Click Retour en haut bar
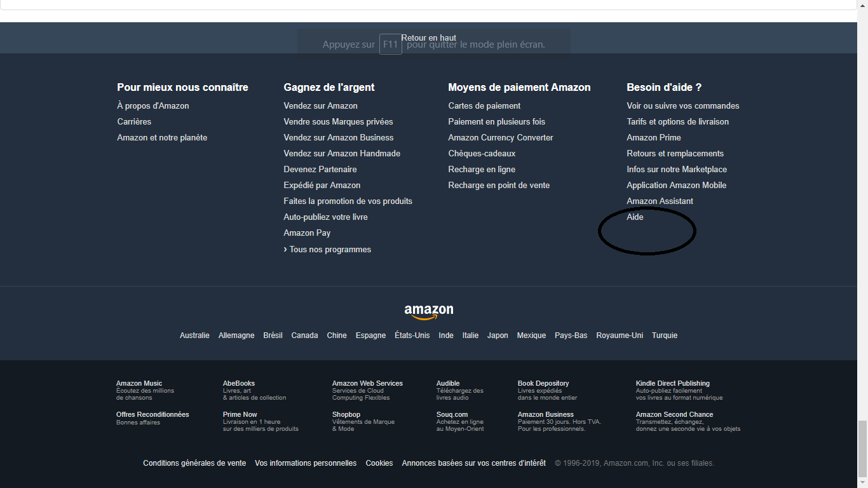 428,38
